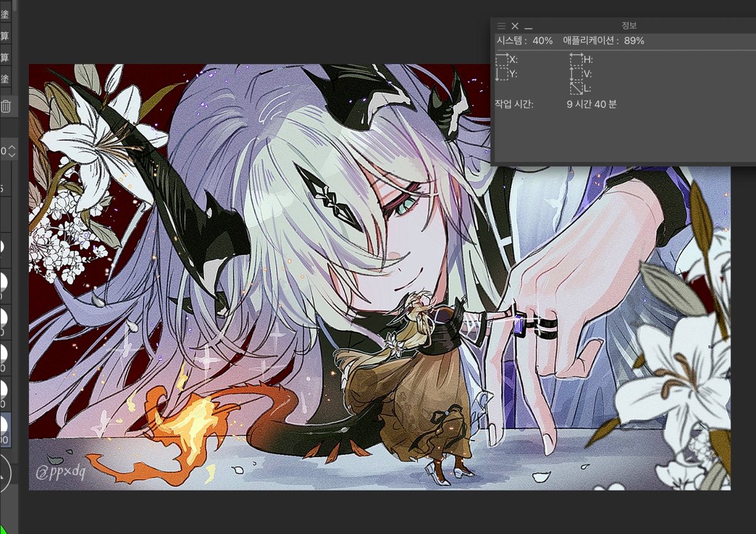This screenshot has height=534, width=756.
Task: Click the H width icon in 정보 panel
Action: tap(576, 59)
